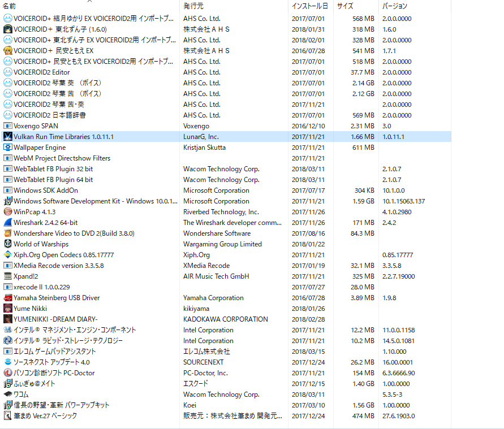Click the Yume Nikki character icon

(8, 308)
